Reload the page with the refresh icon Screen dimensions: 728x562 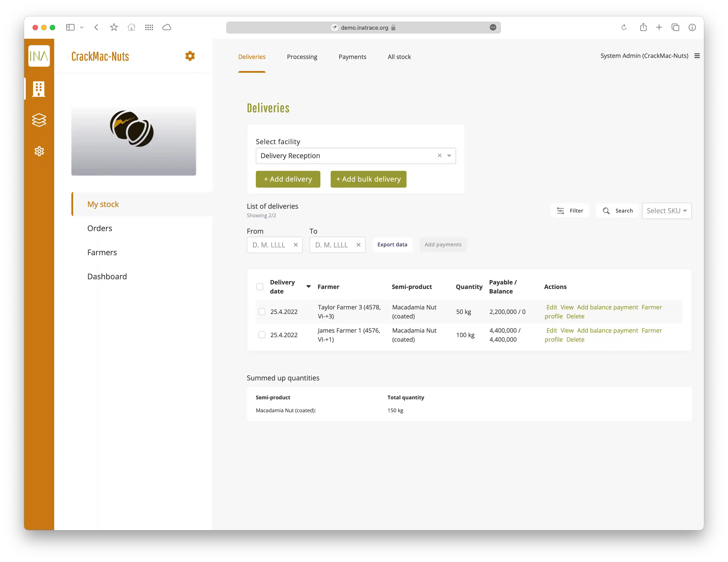click(624, 27)
